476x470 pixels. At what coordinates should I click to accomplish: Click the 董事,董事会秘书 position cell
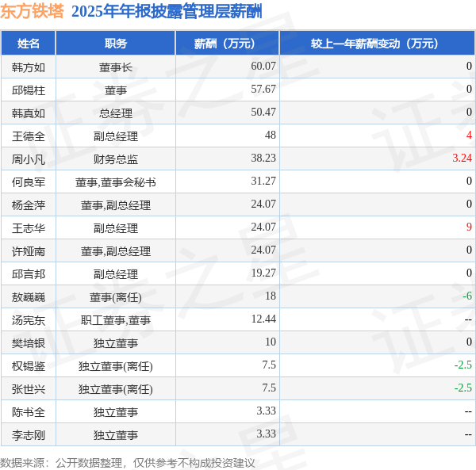(116, 182)
